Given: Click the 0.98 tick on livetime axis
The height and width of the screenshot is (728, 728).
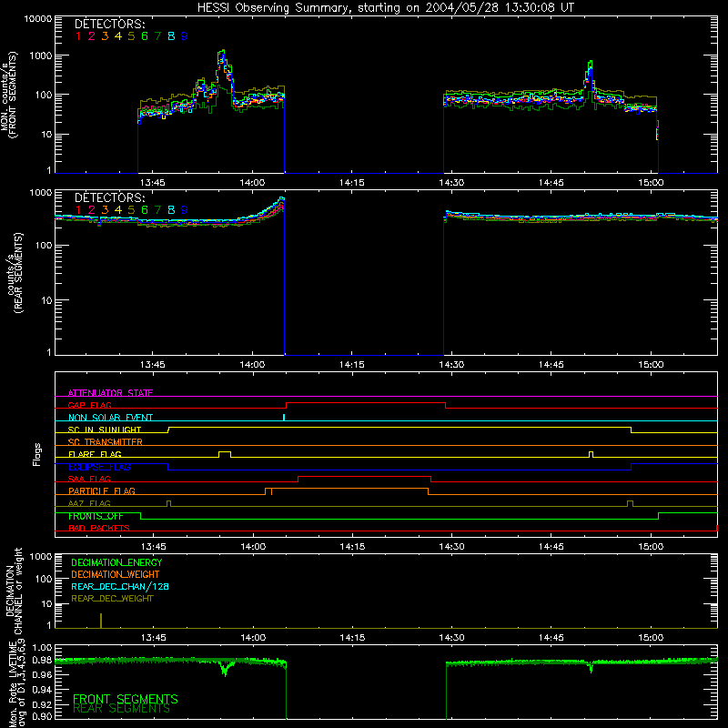Looking at the screenshot, I should coord(42,660).
